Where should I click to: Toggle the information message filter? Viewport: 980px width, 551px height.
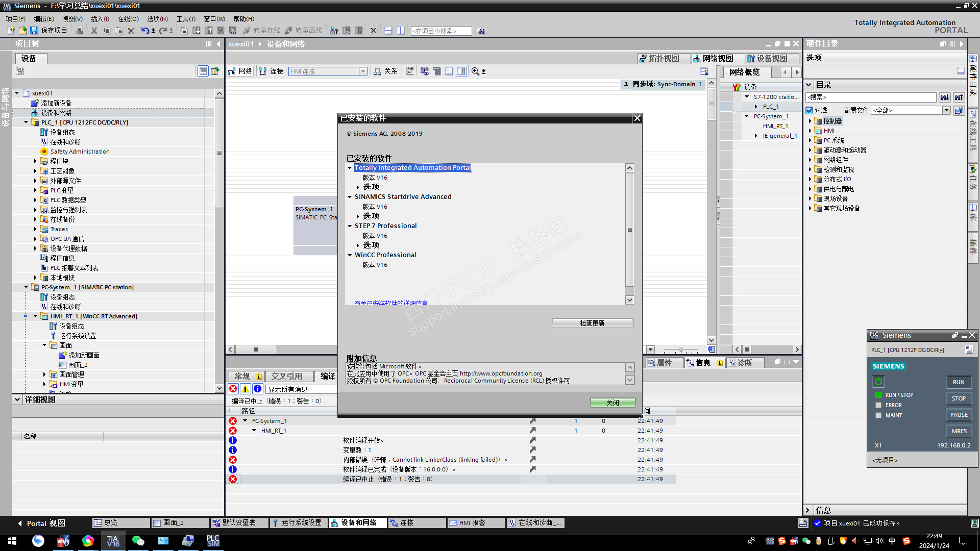point(258,389)
